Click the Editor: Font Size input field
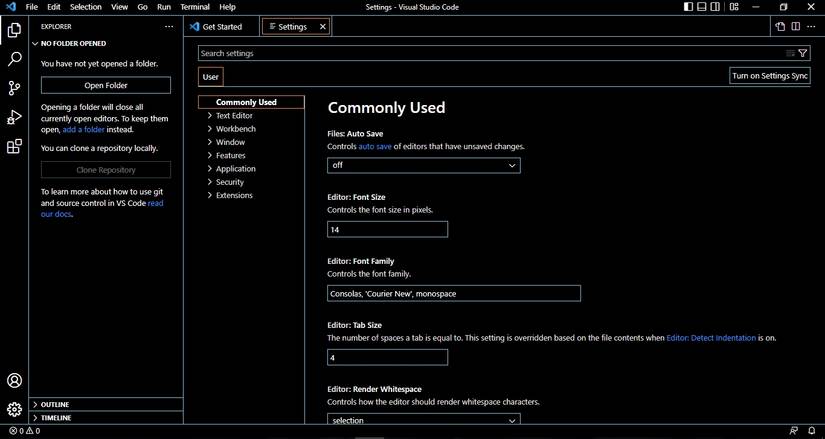Viewport: 825px width, 439px height. pyautogui.click(x=387, y=229)
